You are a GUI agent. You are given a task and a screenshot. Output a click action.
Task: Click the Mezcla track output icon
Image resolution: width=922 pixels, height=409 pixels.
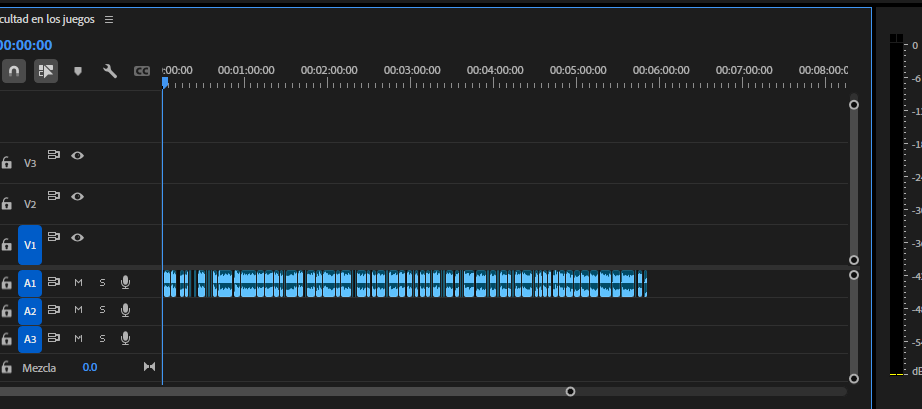(x=150, y=367)
